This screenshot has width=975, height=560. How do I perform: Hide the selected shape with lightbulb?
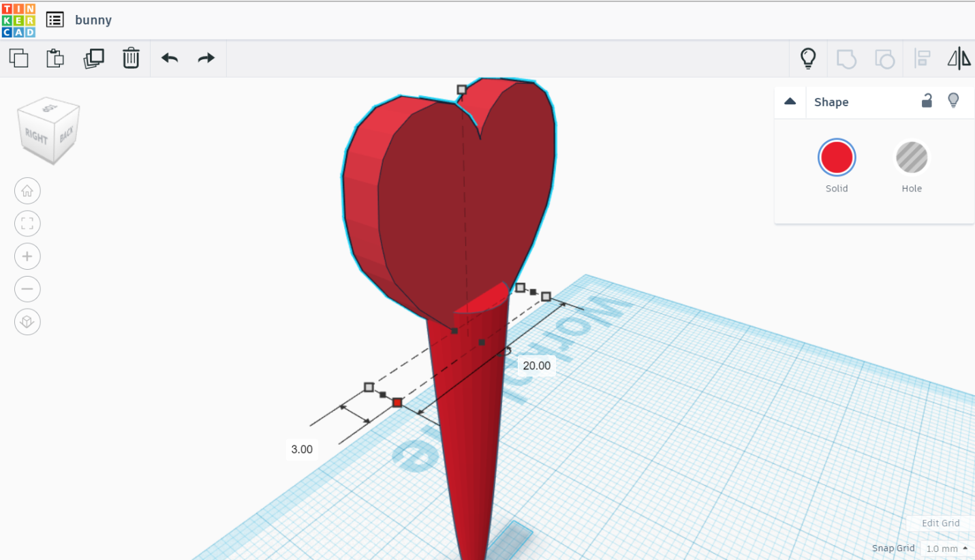953,101
